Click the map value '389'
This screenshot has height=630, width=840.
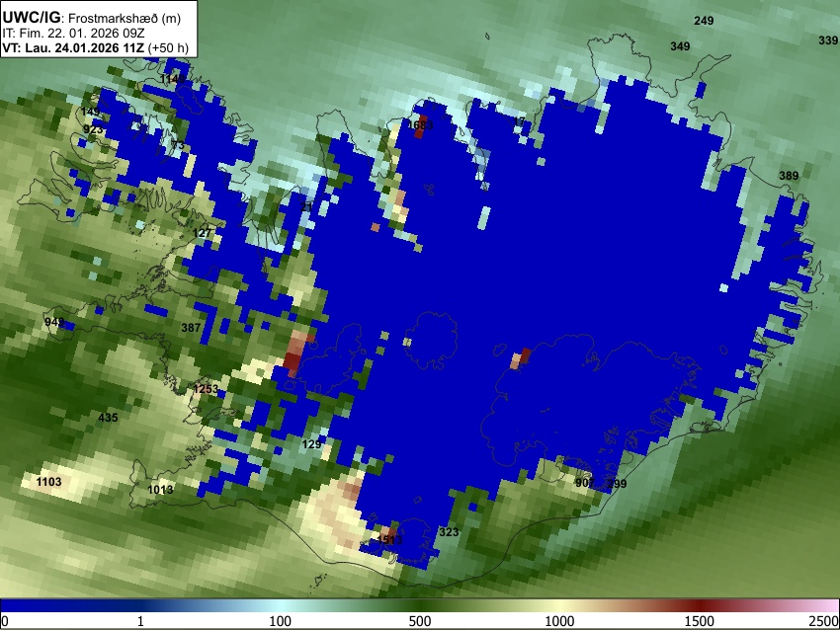[x=789, y=176]
